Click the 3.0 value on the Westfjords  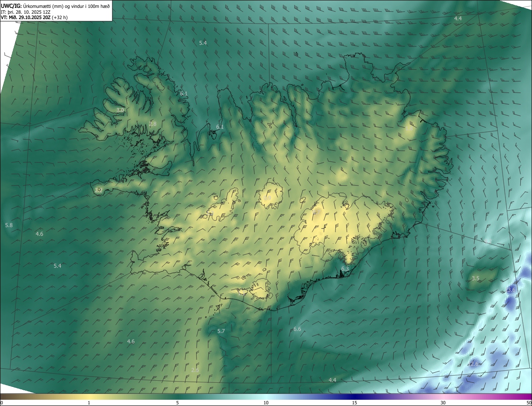pyautogui.click(x=120, y=110)
